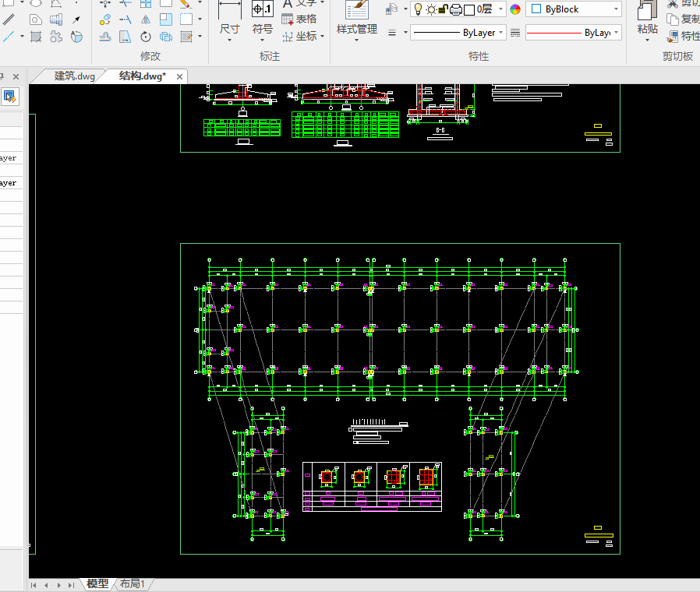Select the black arrow tool
700x592 pixels.
tap(76, 19)
